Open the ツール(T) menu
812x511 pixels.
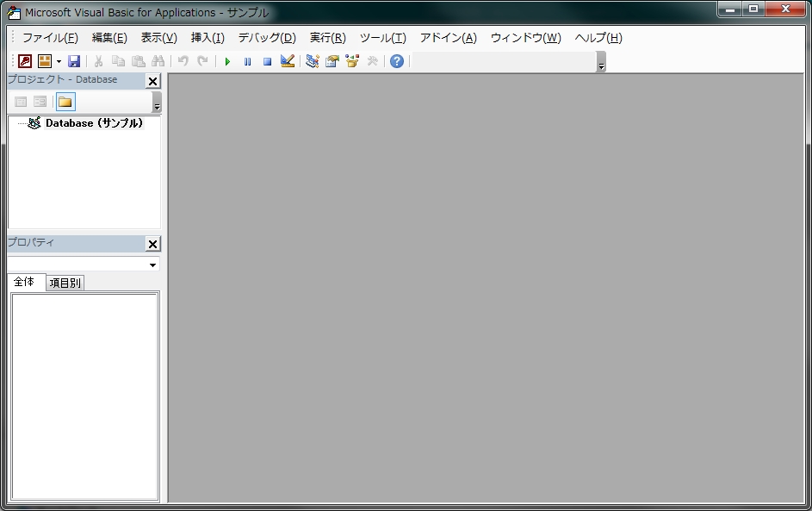(x=382, y=38)
